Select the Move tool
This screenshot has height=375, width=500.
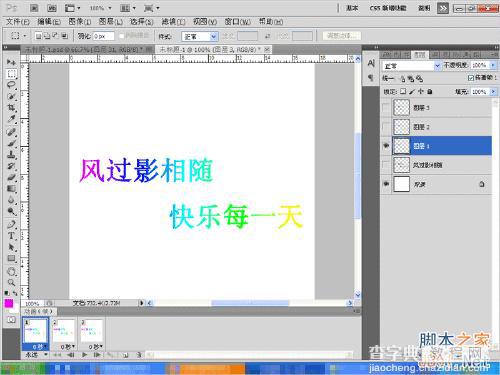click(x=11, y=62)
